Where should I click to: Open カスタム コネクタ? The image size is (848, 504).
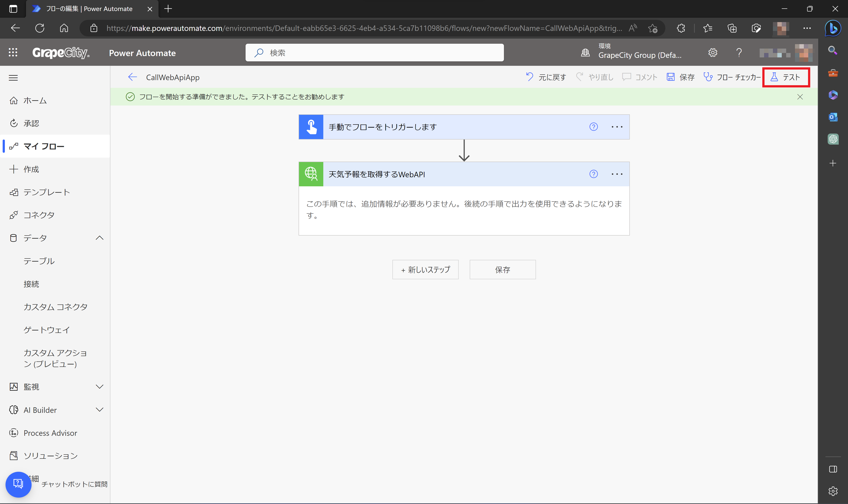point(55,307)
